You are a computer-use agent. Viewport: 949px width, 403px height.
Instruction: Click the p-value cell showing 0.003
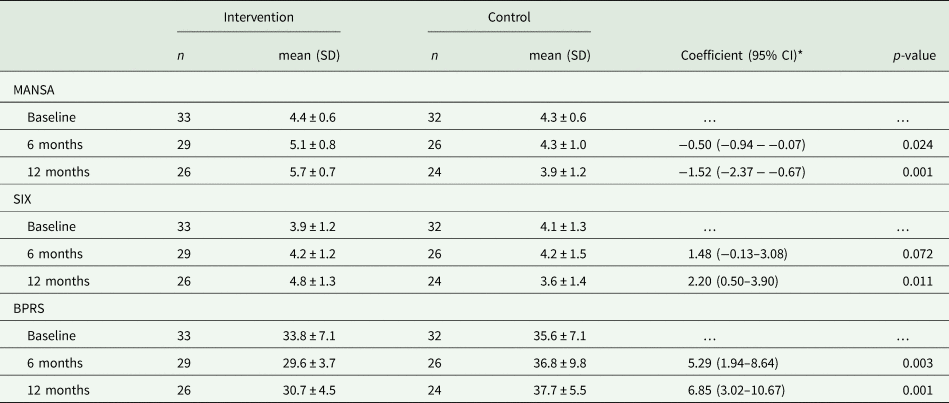pos(917,361)
